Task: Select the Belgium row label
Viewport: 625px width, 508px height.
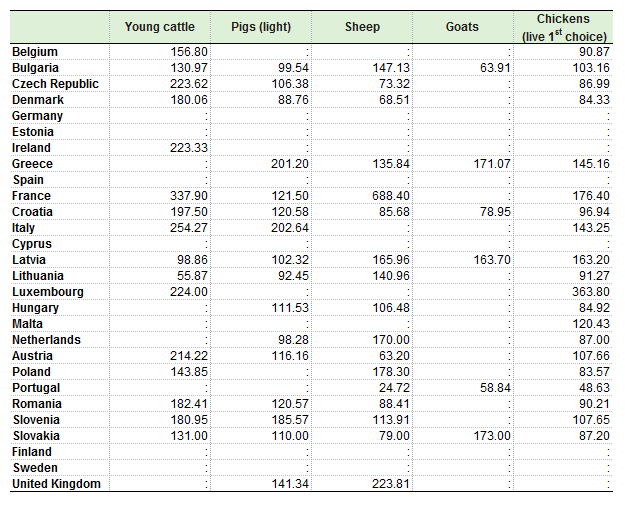Action: point(35,52)
